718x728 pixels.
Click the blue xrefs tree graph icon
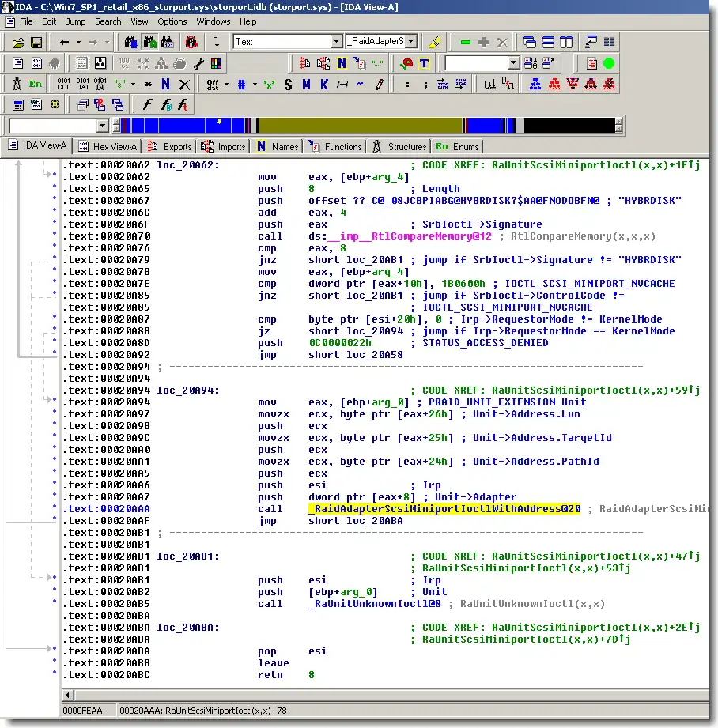(535, 84)
